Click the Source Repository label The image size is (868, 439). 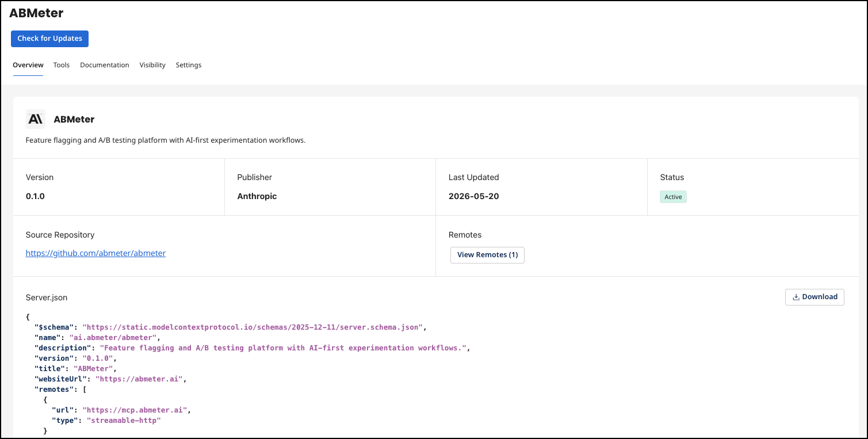click(60, 235)
